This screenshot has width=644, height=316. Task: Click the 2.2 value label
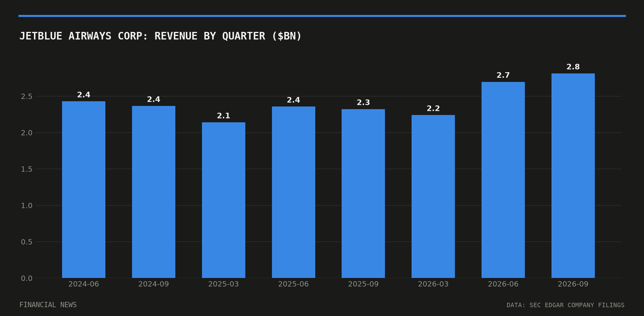[x=433, y=109]
